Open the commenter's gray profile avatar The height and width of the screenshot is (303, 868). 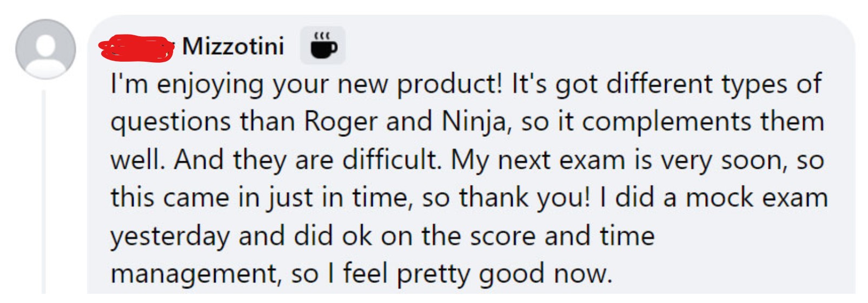[45, 49]
